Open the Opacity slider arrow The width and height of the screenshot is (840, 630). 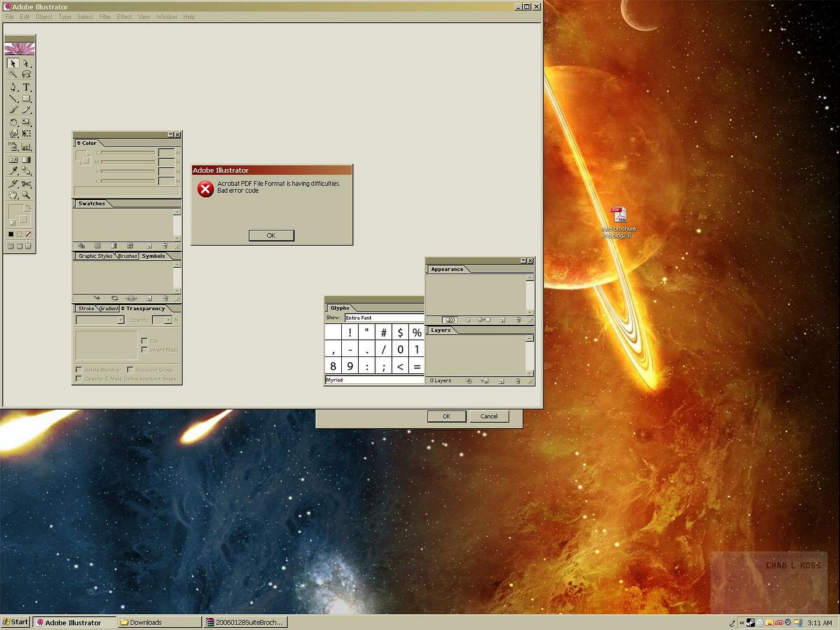(x=169, y=320)
